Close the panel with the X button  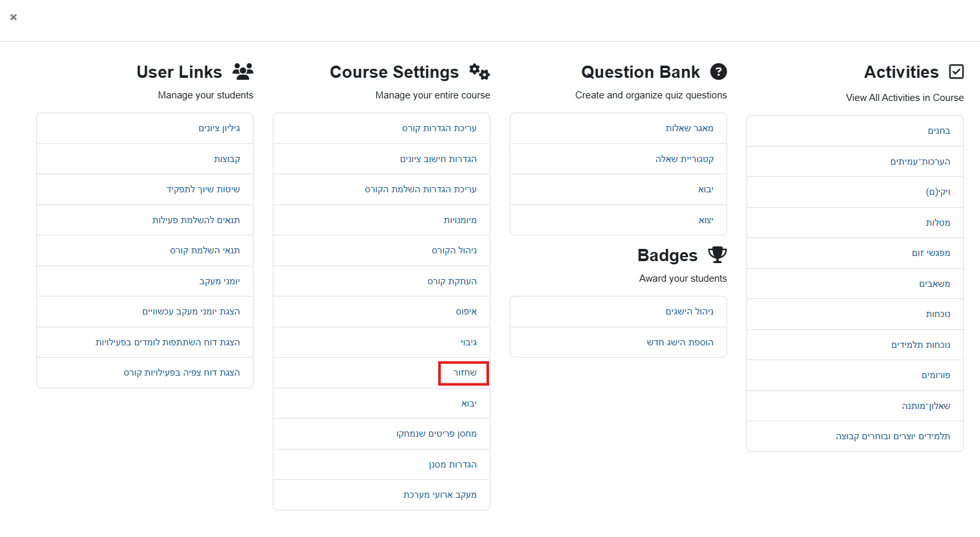pyautogui.click(x=14, y=17)
